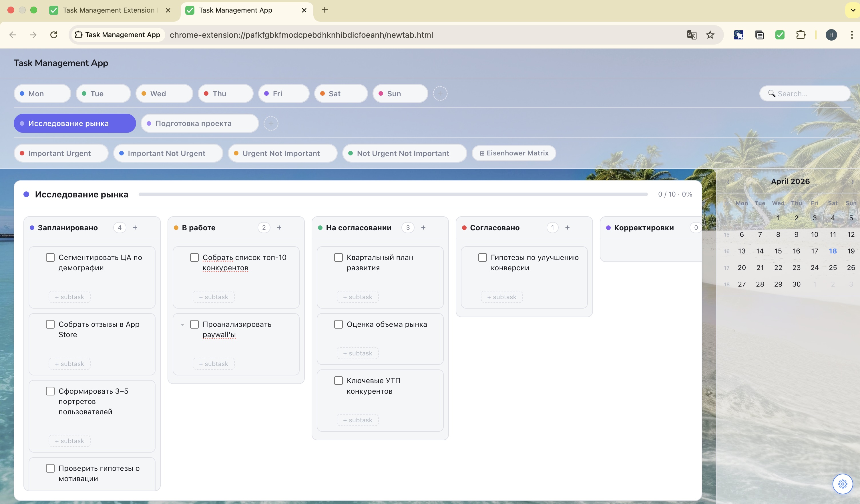Switch to Подготовка проекта project tab

tap(200, 123)
